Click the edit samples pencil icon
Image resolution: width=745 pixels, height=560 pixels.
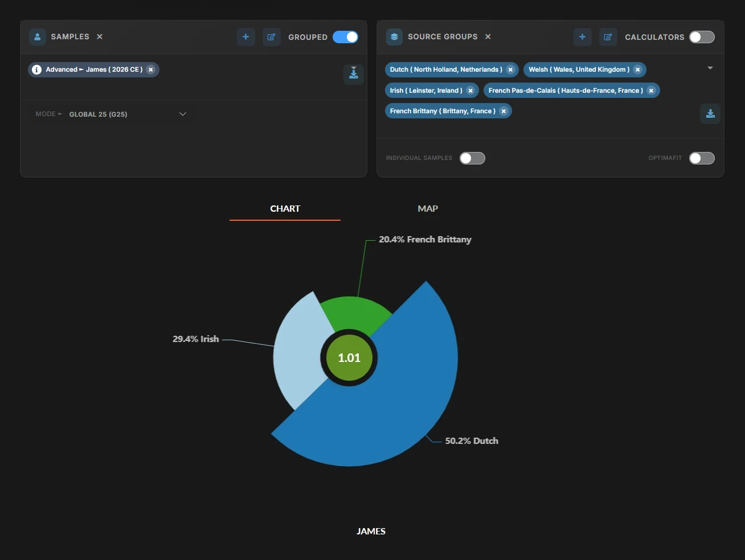pyautogui.click(x=271, y=37)
